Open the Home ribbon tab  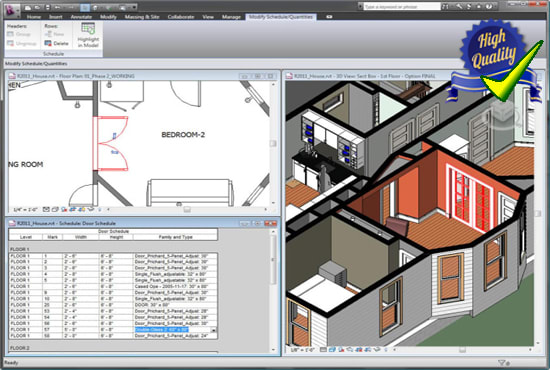coord(34,17)
